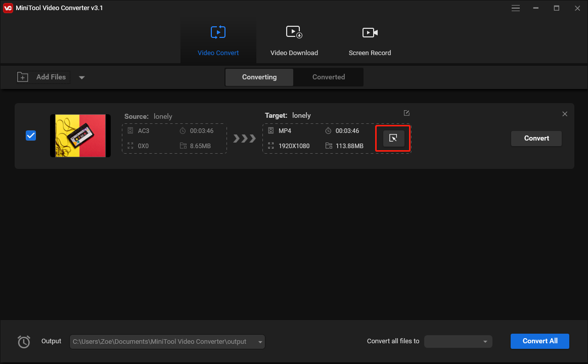Click the cassette tape video thumbnail
Image resolution: width=588 pixels, height=364 pixels.
[80, 135]
